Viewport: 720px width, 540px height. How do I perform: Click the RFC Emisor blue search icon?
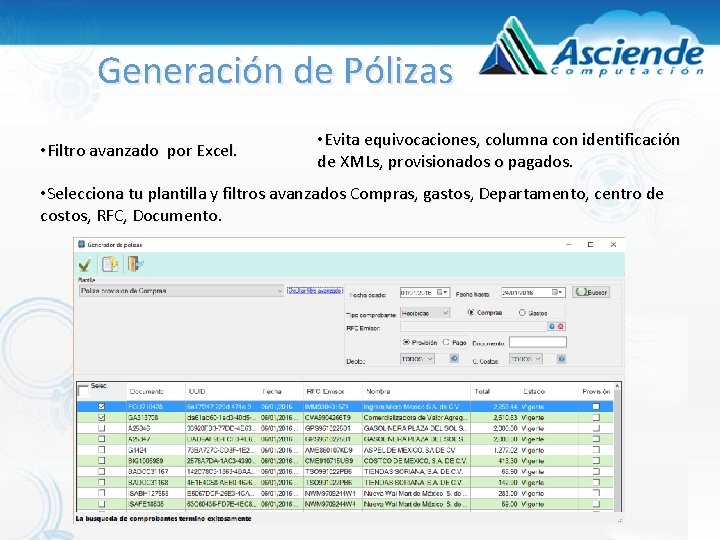pyautogui.click(x=551, y=326)
